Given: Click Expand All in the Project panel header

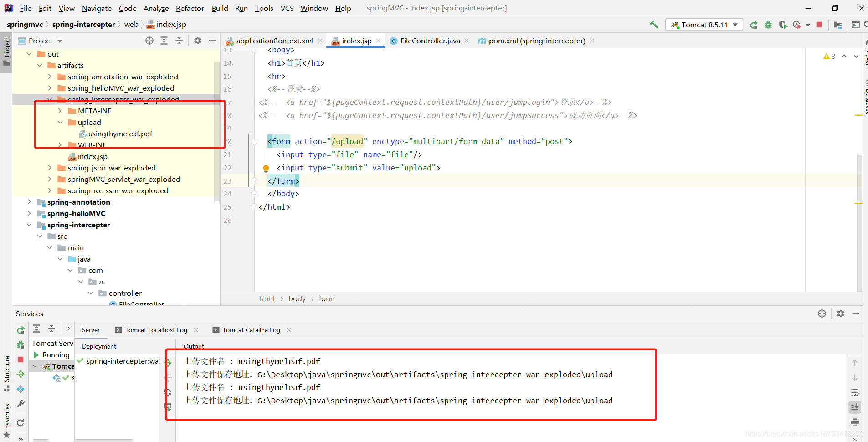Looking at the screenshot, I should (x=164, y=41).
